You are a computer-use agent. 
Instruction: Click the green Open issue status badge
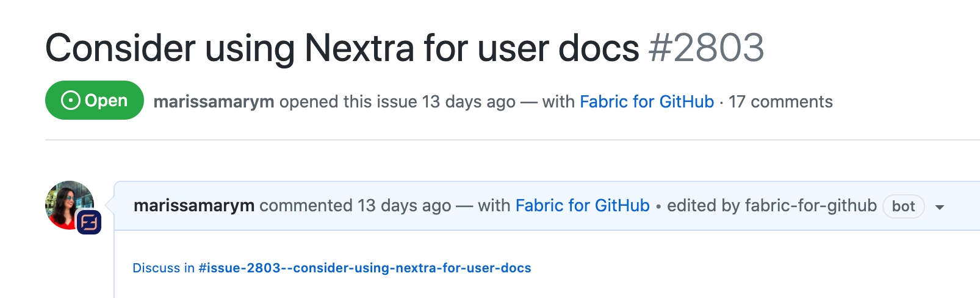tap(95, 100)
